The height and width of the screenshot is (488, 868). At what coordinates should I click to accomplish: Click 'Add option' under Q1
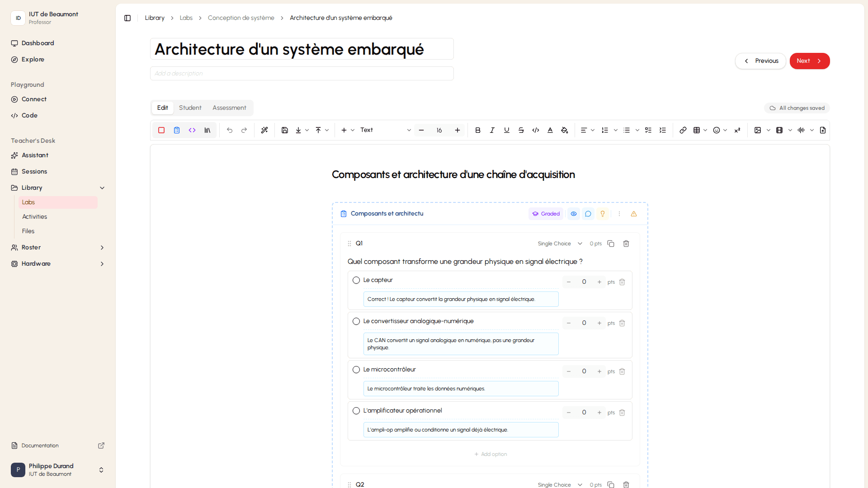click(x=490, y=454)
